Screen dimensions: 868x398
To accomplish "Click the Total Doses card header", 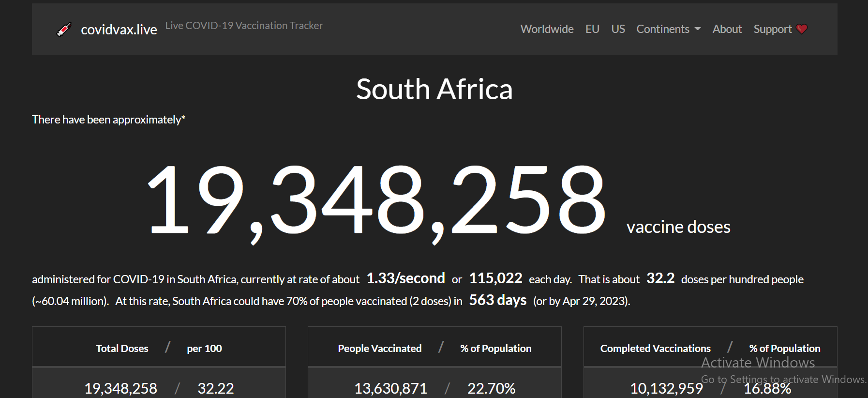I will pyautogui.click(x=159, y=347).
